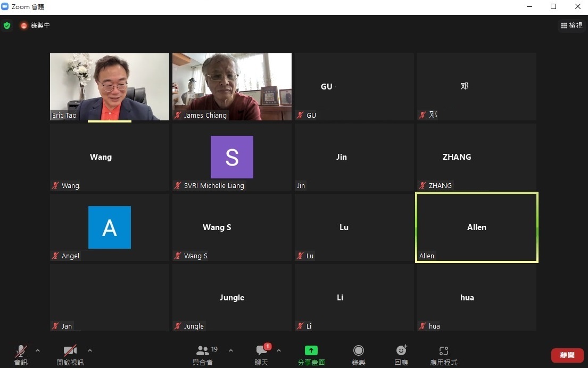The height and width of the screenshot is (368, 588).
Task: Expand audio options arrow
Action: (38, 350)
